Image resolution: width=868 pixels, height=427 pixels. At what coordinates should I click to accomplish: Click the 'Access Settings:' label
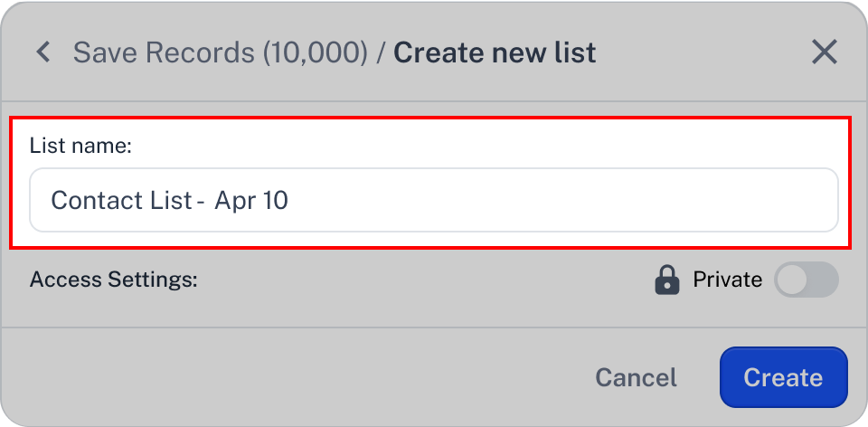(x=114, y=280)
